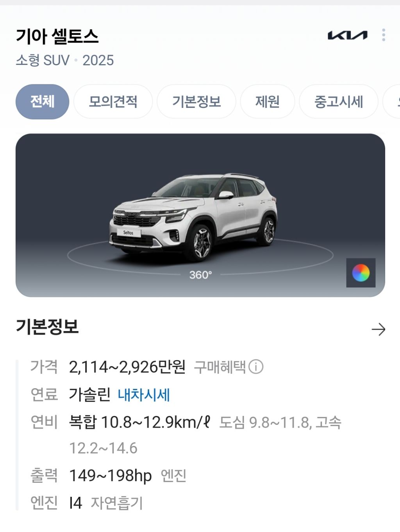The image size is (400, 532).
Task: Tap the 기본정보 section heading
Action: (47, 326)
